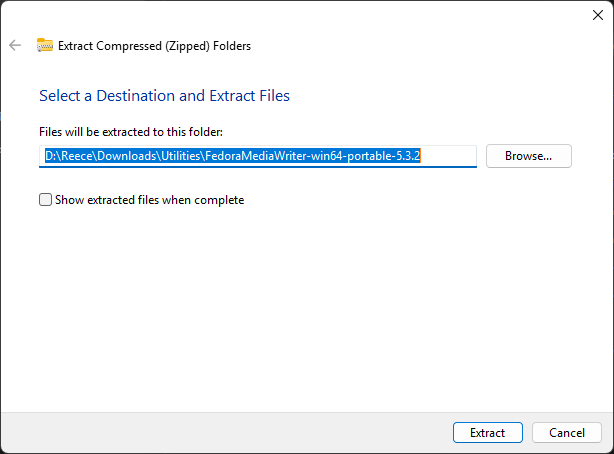Click the gray footer bar left of Extract
Screen dimensions: 614x454
click(x=226, y=432)
